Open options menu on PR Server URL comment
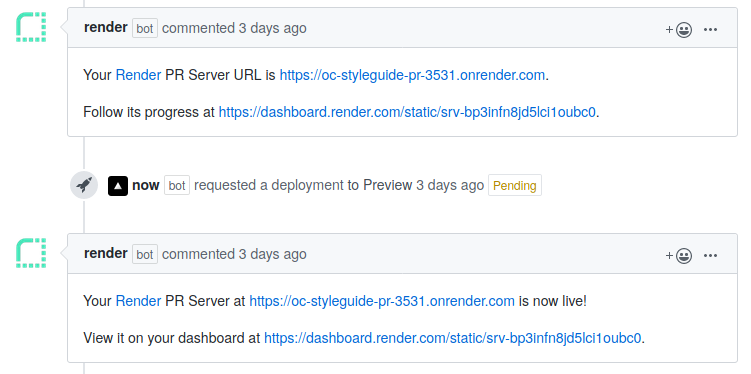This screenshot has width=751, height=374. pyautogui.click(x=710, y=30)
